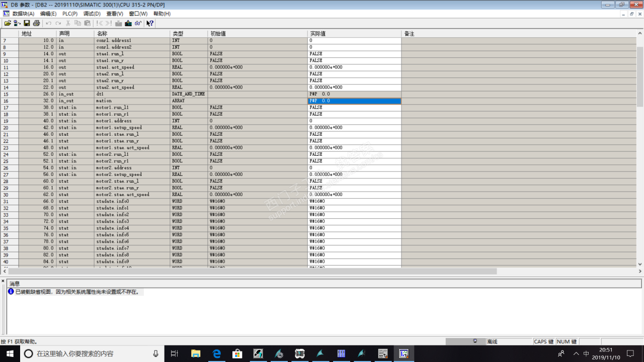The width and height of the screenshot is (644, 362).
Task: Click the 实际值 column header
Action: [355, 34]
